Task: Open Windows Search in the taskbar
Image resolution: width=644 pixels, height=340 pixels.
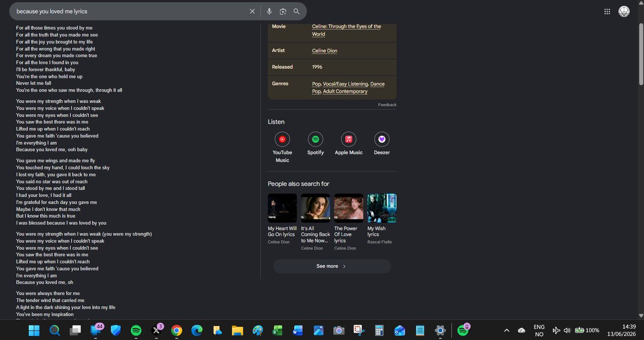Action: pyautogui.click(x=54, y=330)
